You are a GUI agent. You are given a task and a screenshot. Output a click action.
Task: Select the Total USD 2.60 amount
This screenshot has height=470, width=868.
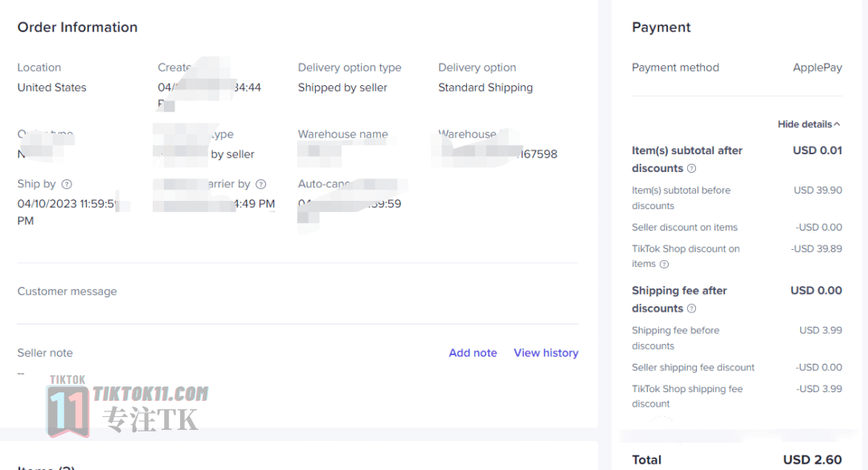click(812, 460)
